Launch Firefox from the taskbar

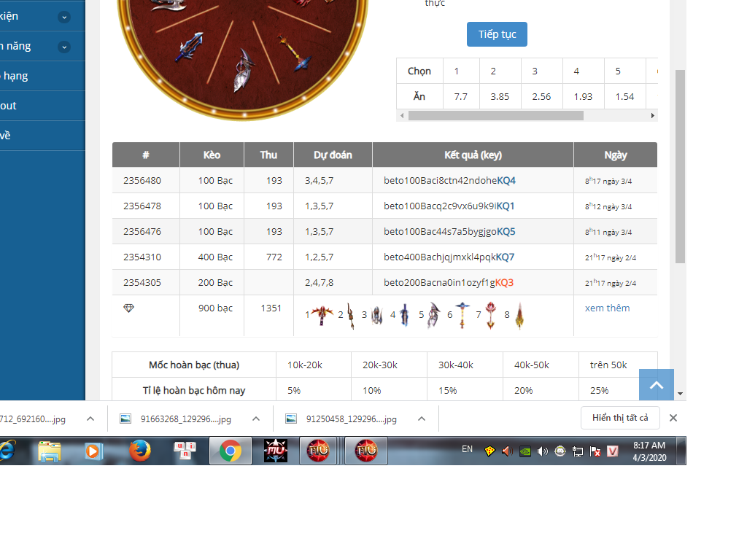[139, 451]
